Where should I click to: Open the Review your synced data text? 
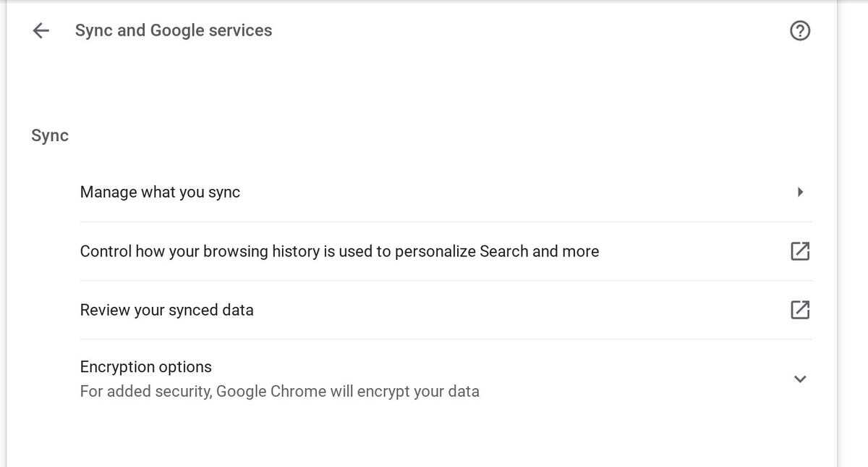click(x=166, y=310)
